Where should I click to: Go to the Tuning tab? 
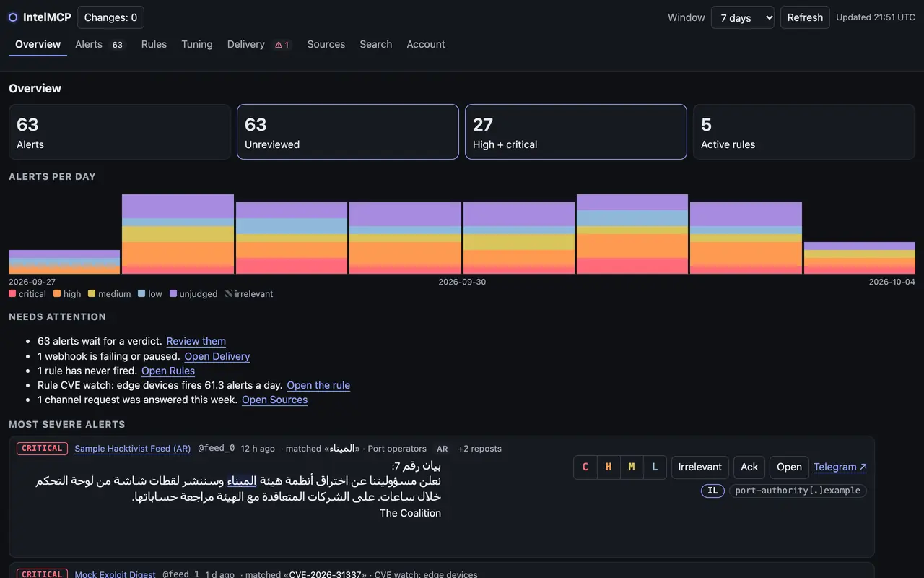197,44
